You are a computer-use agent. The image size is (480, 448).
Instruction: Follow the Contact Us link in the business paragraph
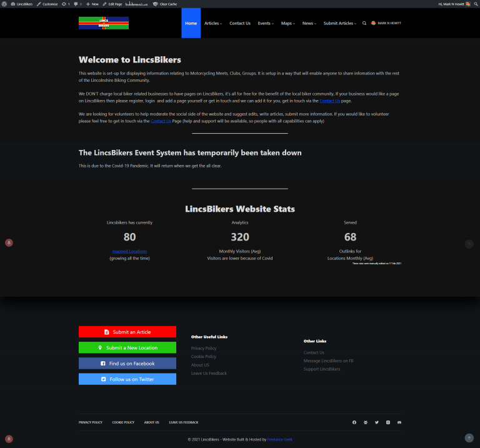tap(330, 101)
